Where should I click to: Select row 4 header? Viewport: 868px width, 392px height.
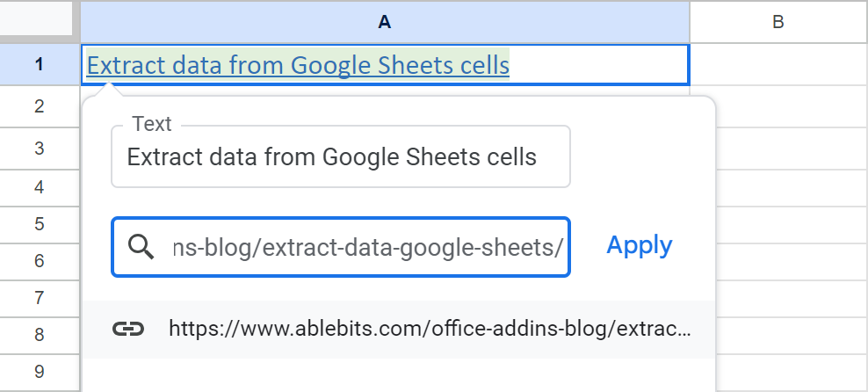pos(39,186)
